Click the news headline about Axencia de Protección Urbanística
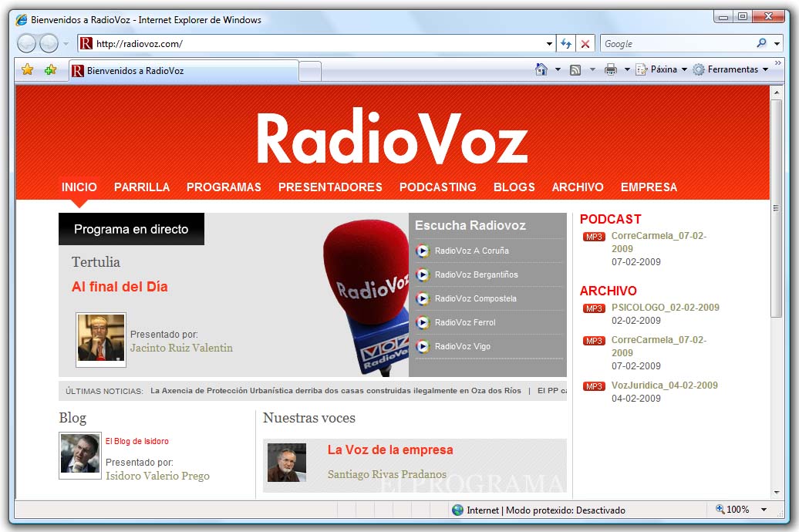Image resolution: width=799 pixels, height=532 pixels. [x=335, y=391]
